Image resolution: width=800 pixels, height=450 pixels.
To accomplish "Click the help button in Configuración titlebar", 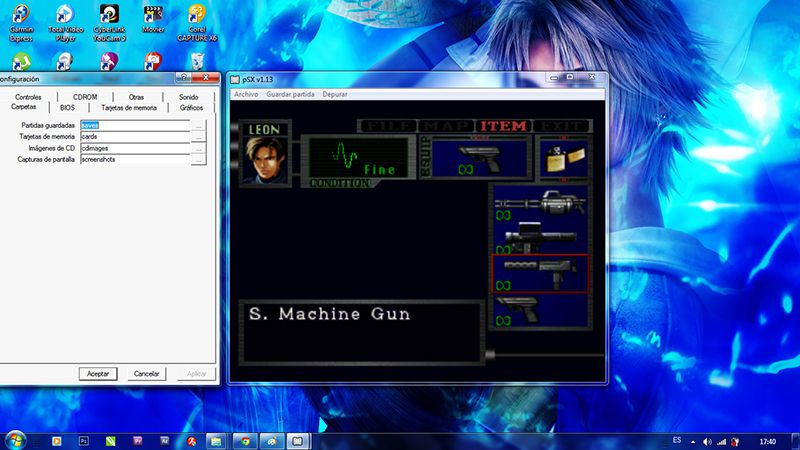I will coord(184,78).
